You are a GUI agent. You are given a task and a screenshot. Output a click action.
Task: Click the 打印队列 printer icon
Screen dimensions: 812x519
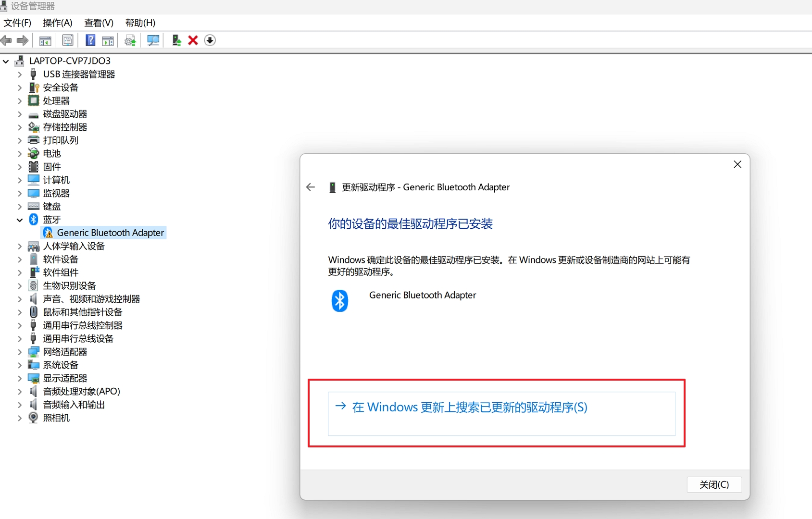pyautogui.click(x=33, y=140)
